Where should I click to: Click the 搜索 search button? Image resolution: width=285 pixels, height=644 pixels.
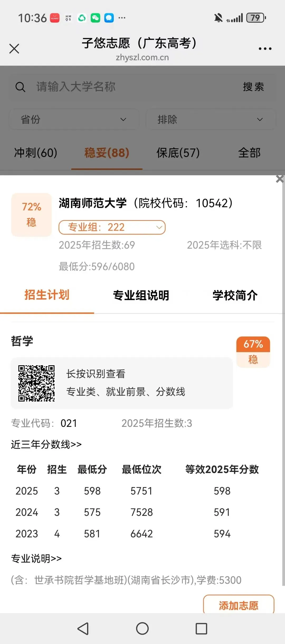pos(254,87)
